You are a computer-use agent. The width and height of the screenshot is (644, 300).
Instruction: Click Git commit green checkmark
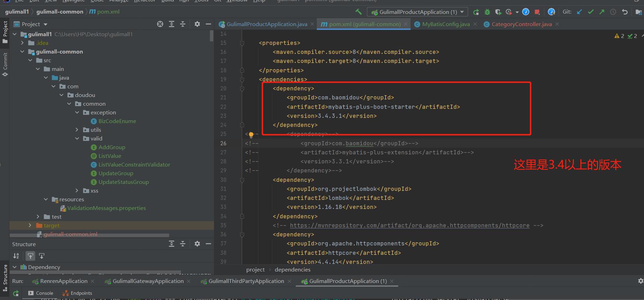click(x=591, y=12)
